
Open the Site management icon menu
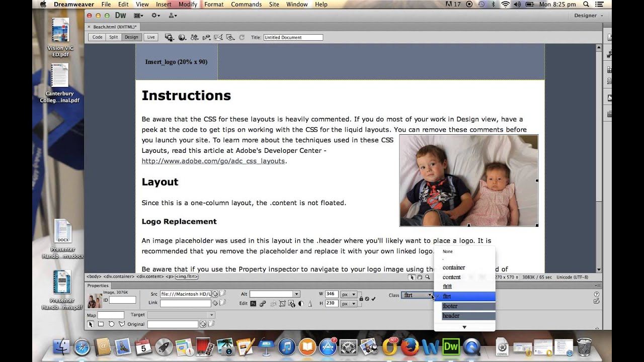(x=173, y=16)
